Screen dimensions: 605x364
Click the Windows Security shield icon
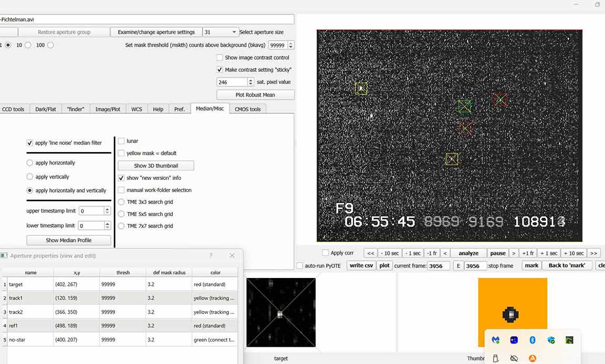coord(551,340)
